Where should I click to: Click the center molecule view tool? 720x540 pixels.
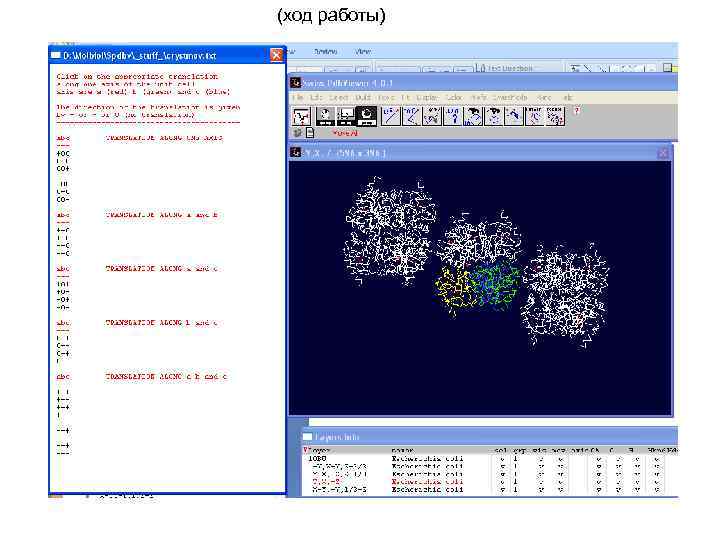301,116
